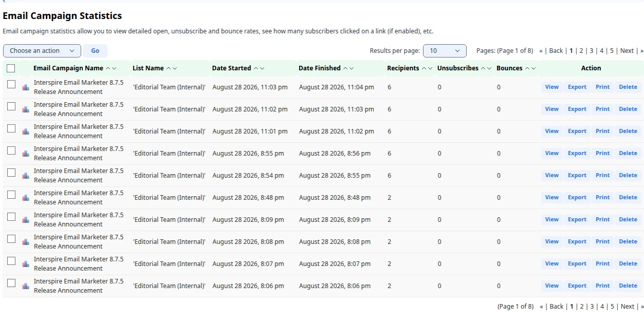Screen dimensions: 644x322
Task: Select checkbox for campaign started 8:55 pm
Action: point(11,150)
